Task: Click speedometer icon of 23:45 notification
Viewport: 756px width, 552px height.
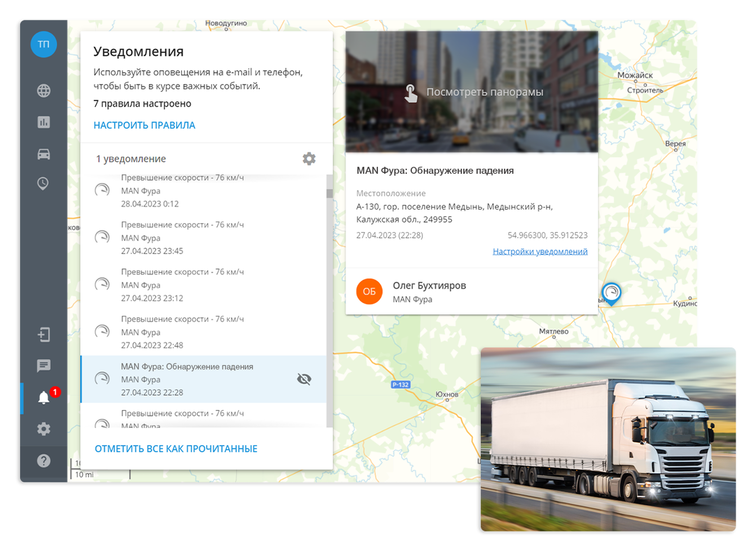Action: tap(102, 237)
